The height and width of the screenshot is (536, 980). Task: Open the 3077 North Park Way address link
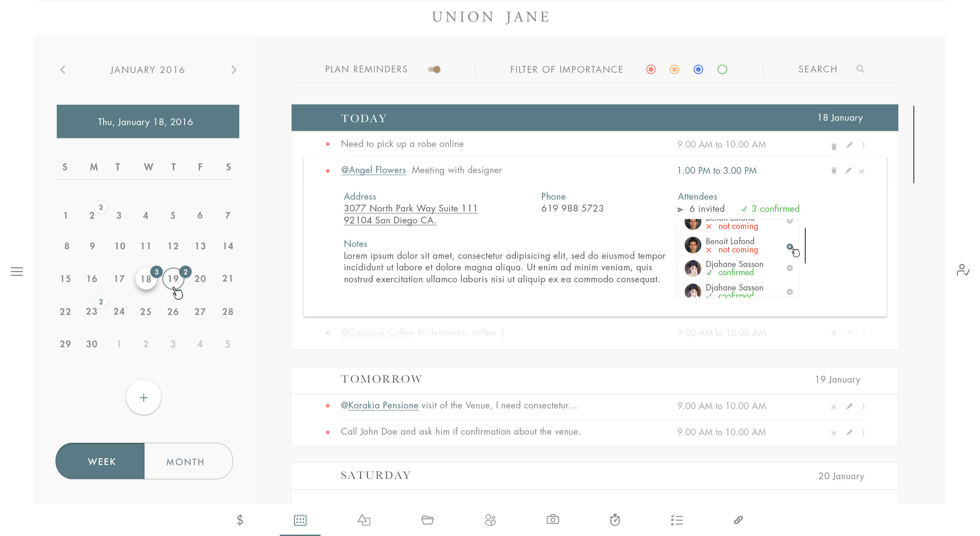(410, 214)
